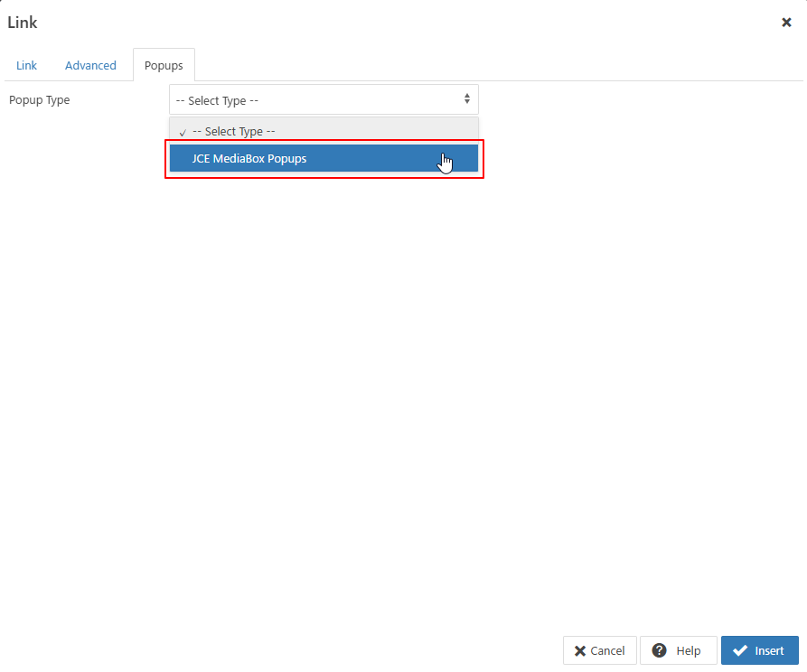Click the 'Help' text label
The width and height of the screenshot is (807, 672).
point(688,651)
